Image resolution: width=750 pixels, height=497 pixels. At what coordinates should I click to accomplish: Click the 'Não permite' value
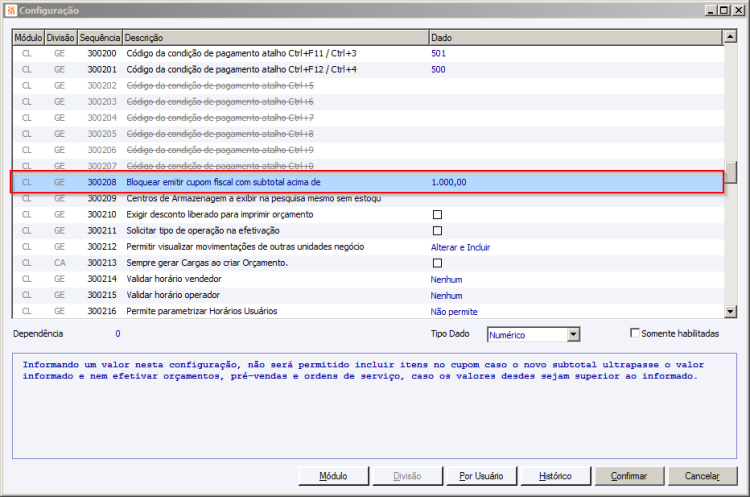click(454, 312)
